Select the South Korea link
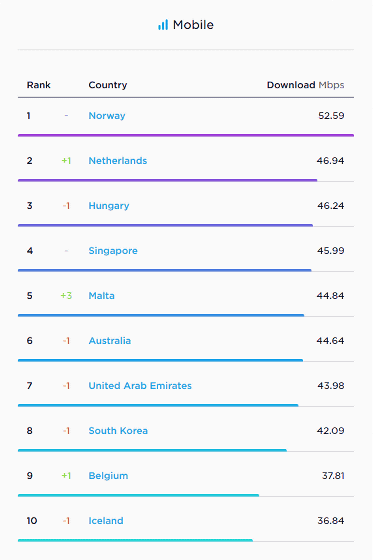Screen dimensions: 373x560 pyautogui.click(x=118, y=431)
